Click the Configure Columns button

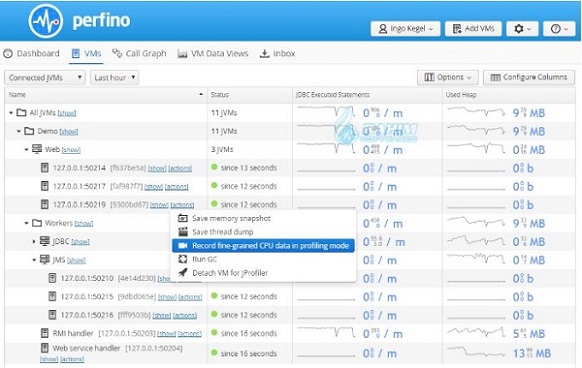[529, 77]
